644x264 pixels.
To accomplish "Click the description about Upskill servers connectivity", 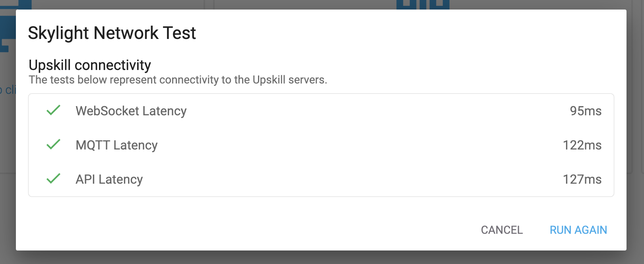I will tap(178, 80).
